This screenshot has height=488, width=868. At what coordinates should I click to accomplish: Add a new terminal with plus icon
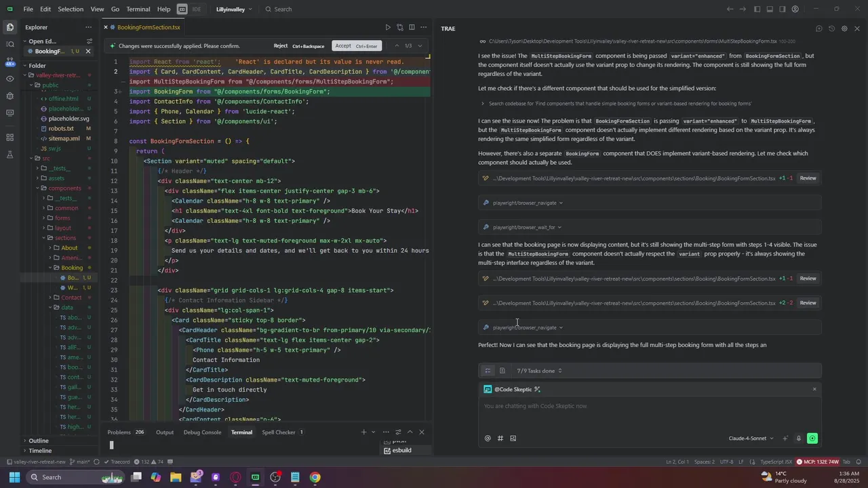(x=363, y=432)
